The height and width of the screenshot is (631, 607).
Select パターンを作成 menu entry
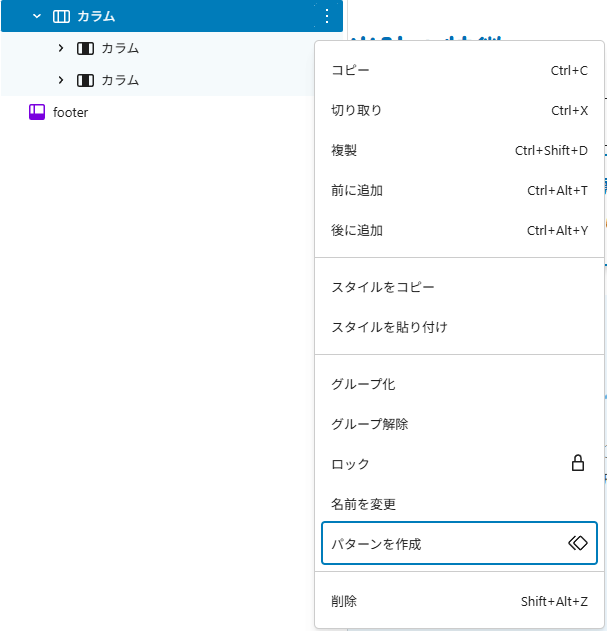coord(459,543)
